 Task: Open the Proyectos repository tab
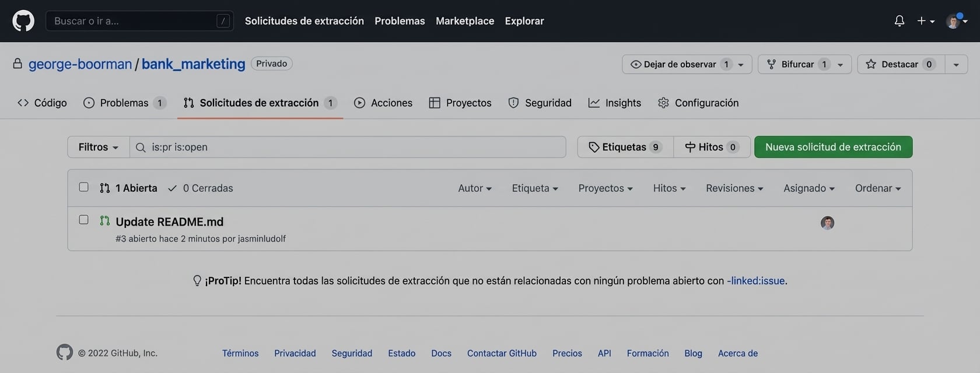pos(460,103)
